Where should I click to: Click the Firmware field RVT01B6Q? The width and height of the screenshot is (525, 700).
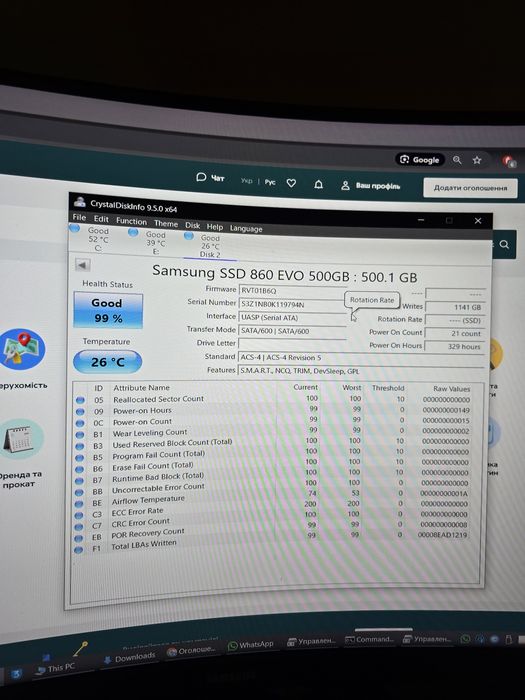click(x=292, y=291)
